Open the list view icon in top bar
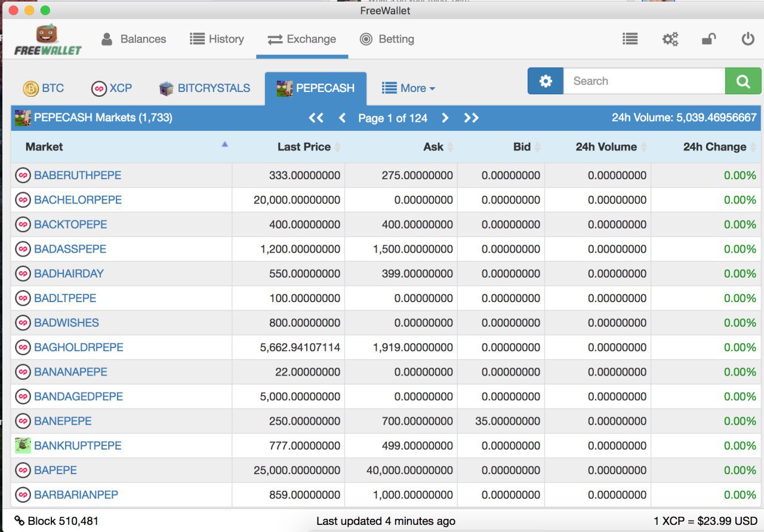 [x=630, y=39]
